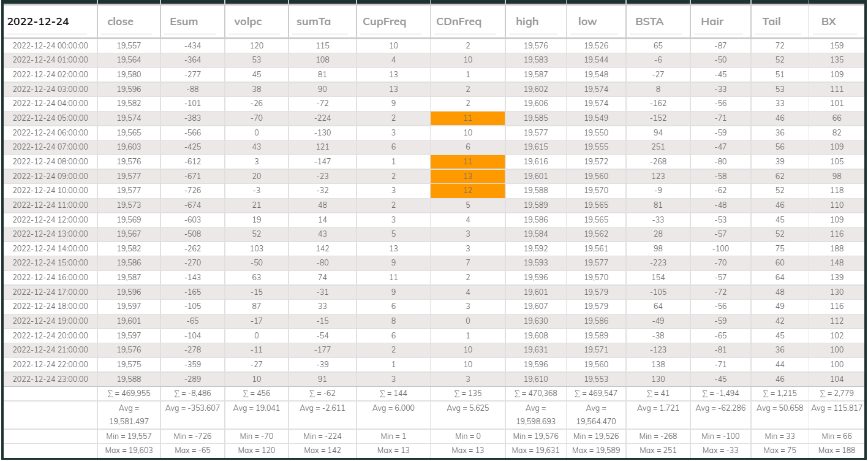Focus the 'BX' column filter field

coord(836,22)
